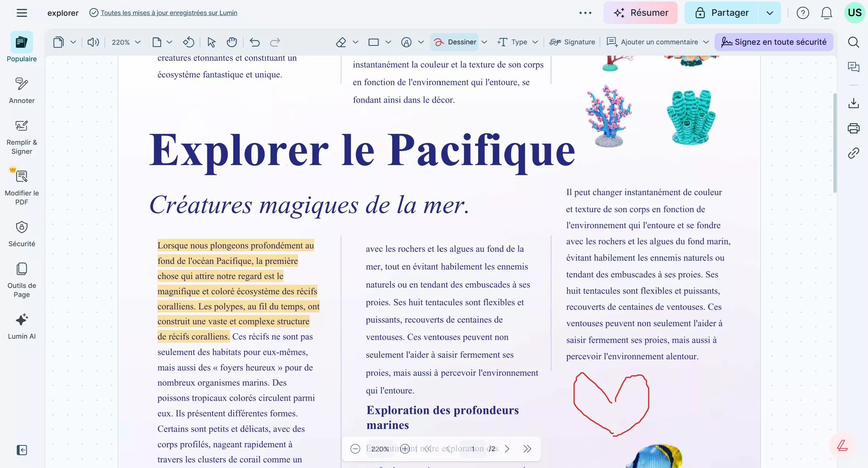Switch to the Annoter sidebar tab
Image resolution: width=868 pixels, height=468 pixels.
[x=21, y=90]
